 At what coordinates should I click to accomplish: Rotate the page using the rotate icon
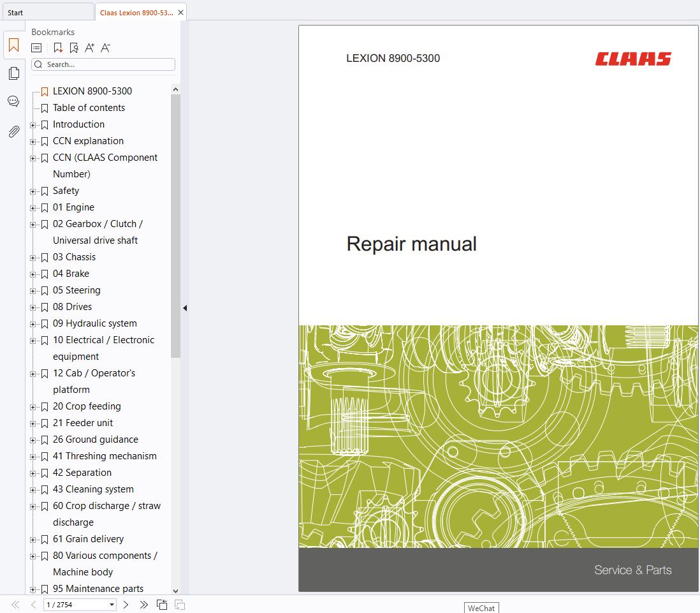[162, 604]
